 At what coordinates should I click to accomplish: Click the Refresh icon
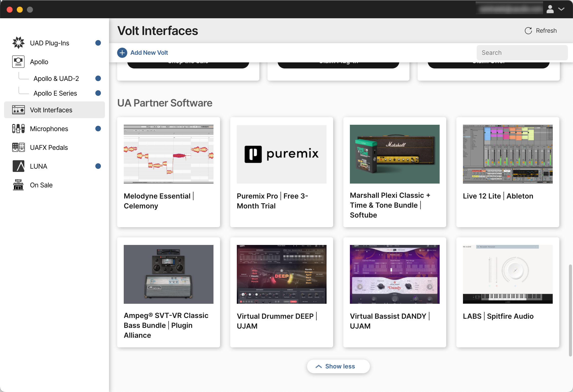tap(528, 30)
